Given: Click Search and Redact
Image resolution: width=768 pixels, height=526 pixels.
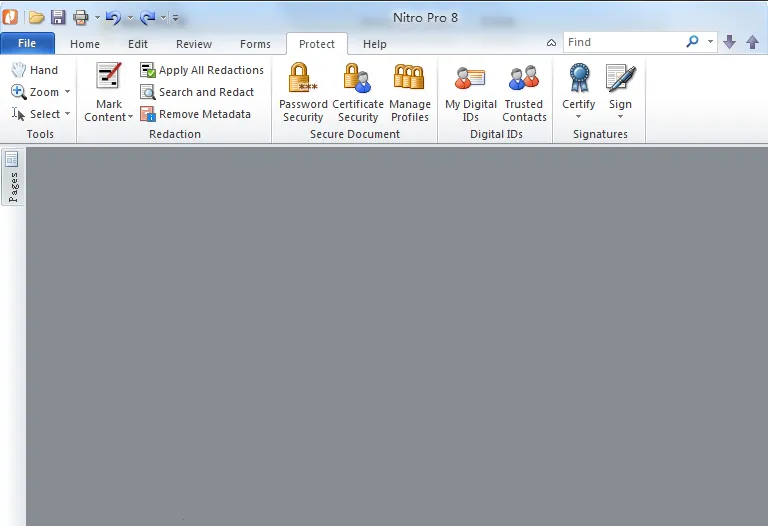Looking at the screenshot, I should click(197, 92).
